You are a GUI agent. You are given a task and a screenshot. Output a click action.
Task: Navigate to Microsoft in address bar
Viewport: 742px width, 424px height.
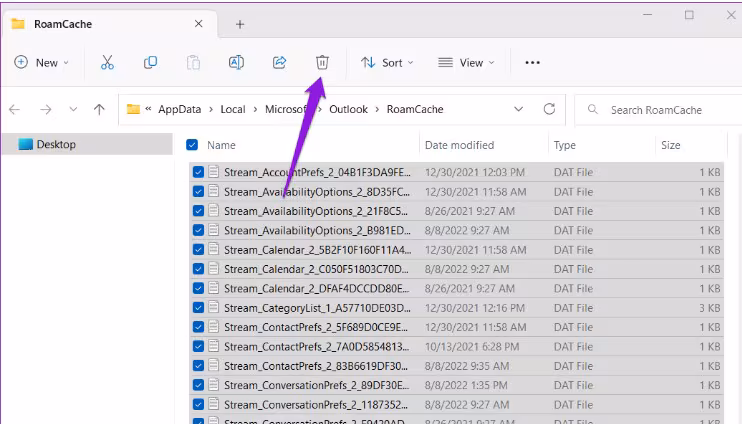coord(285,109)
